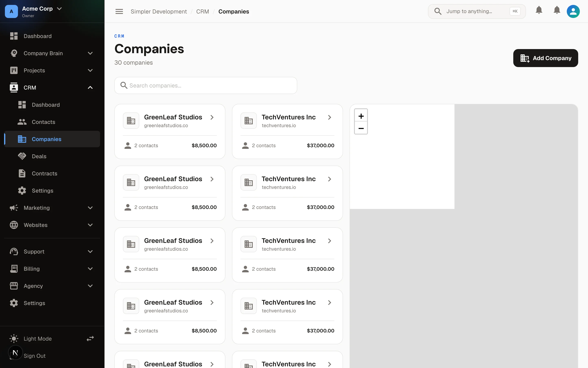588x368 pixels.
Task: Click the bottom Settings gear icon
Action: [14, 303]
